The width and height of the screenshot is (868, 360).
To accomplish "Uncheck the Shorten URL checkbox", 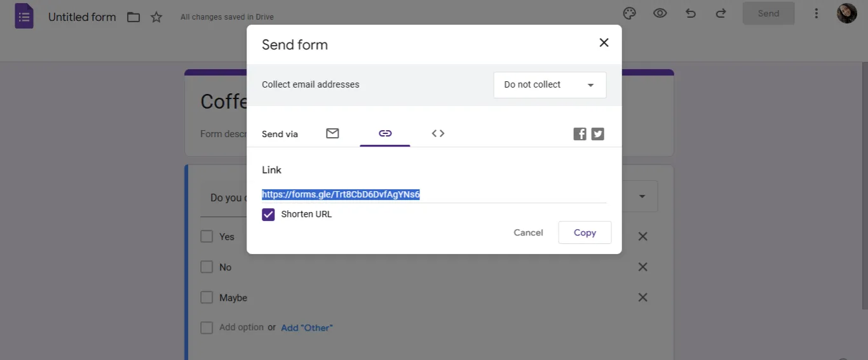I will (x=268, y=215).
